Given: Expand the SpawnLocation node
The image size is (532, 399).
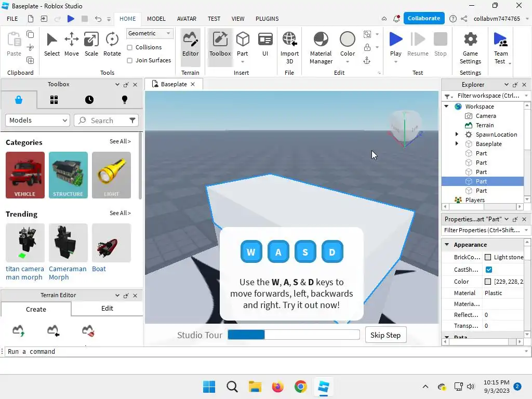Looking at the screenshot, I should [x=457, y=135].
